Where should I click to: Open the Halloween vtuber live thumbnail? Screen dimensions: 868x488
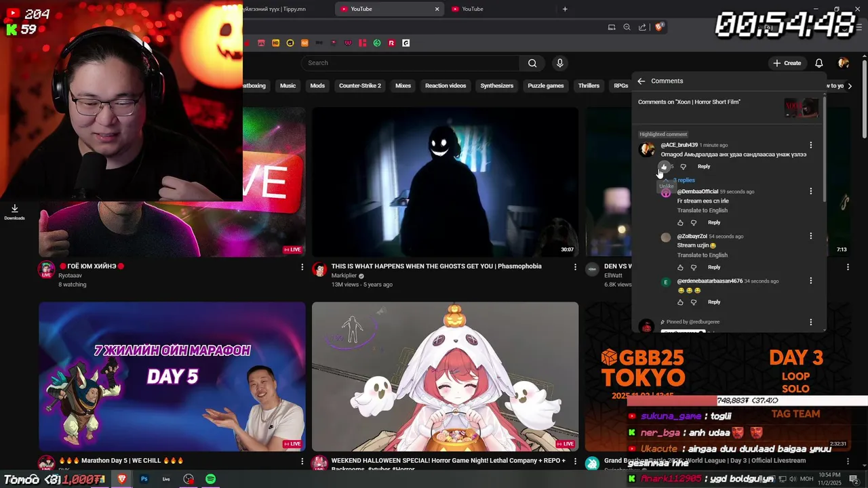[x=445, y=376]
